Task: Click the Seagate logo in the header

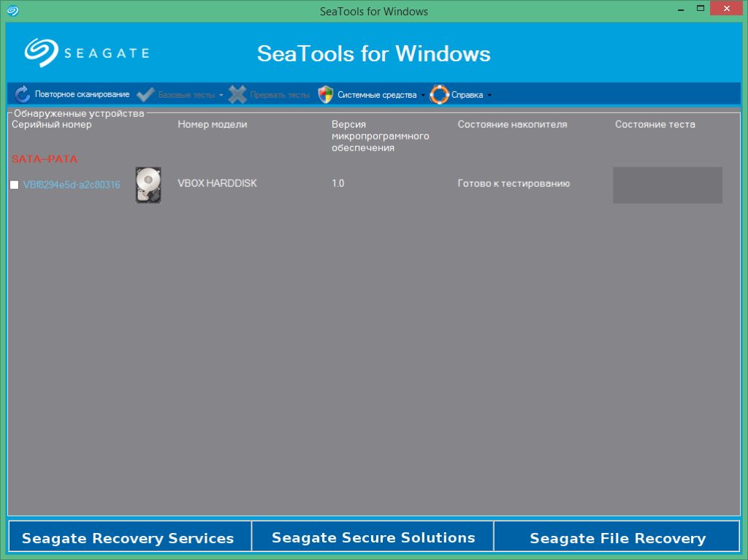Action: pos(87,53)
